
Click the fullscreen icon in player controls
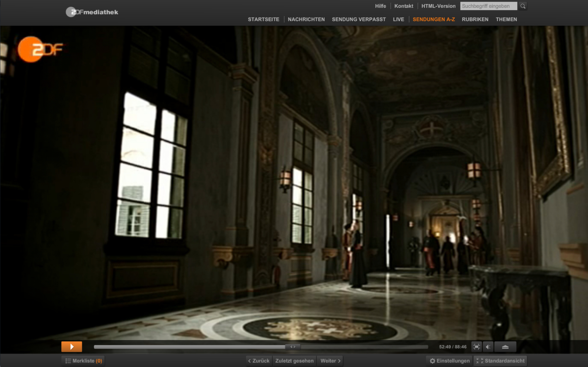477,347
